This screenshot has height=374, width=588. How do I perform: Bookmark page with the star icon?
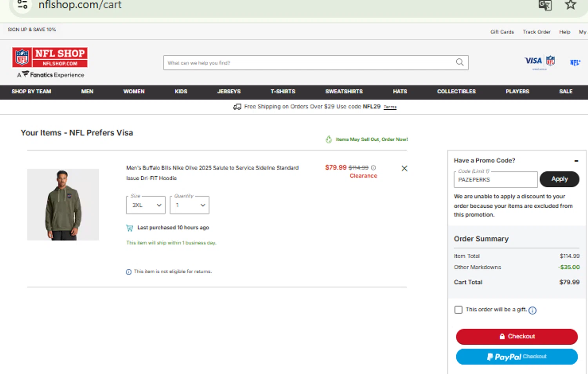[x=570, y=5]
